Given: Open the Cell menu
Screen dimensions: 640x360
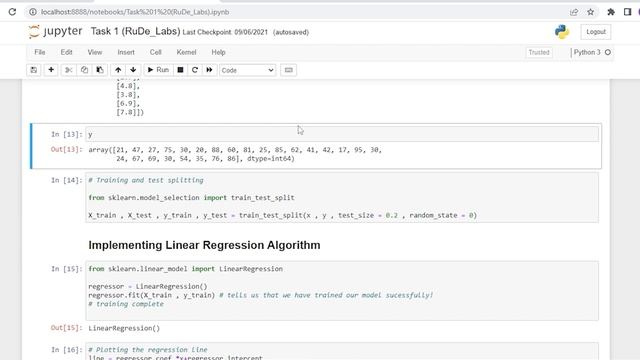Looking at the screenshot, I should click(x=156, y=52).
